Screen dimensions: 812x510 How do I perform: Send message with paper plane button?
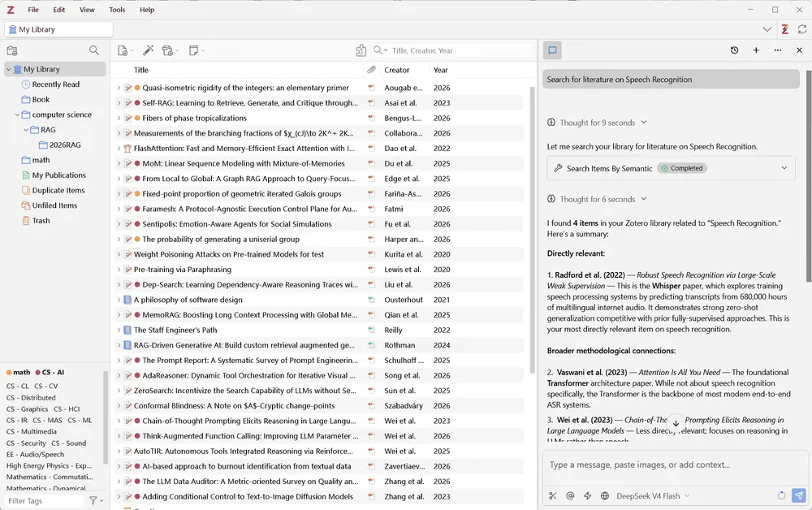coord(799,495)
